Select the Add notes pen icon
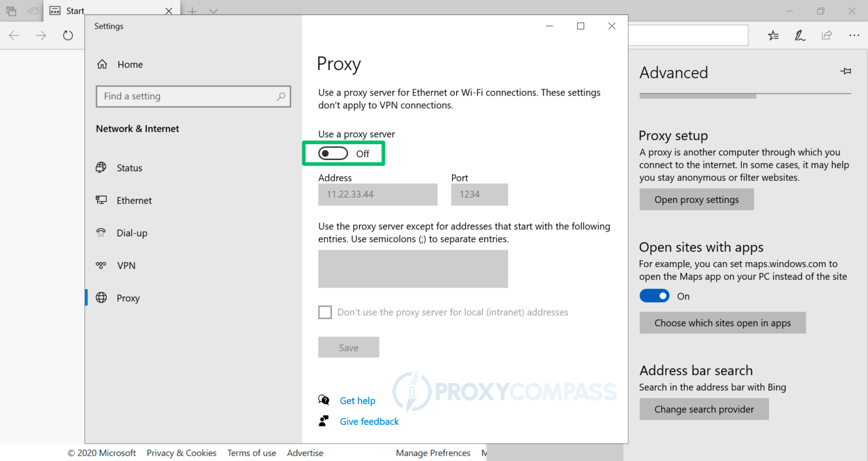 pos(800,35)
